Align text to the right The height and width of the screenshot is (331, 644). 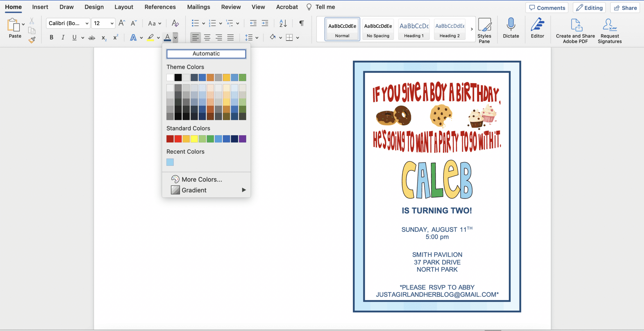tap(219, 37)
